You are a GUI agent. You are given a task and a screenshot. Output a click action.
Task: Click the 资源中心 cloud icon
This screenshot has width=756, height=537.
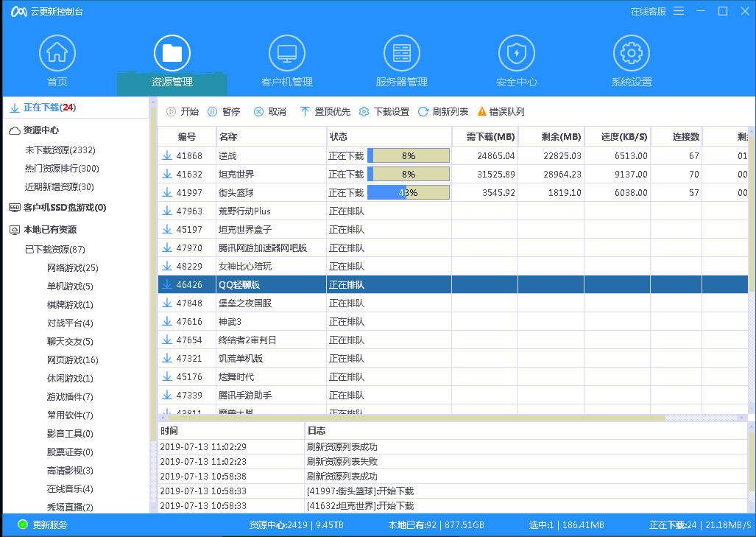(15, 131)
